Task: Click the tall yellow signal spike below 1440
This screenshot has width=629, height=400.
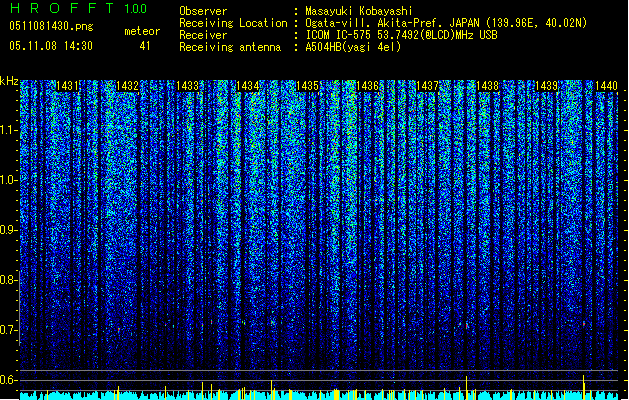Action: (584, 387)
